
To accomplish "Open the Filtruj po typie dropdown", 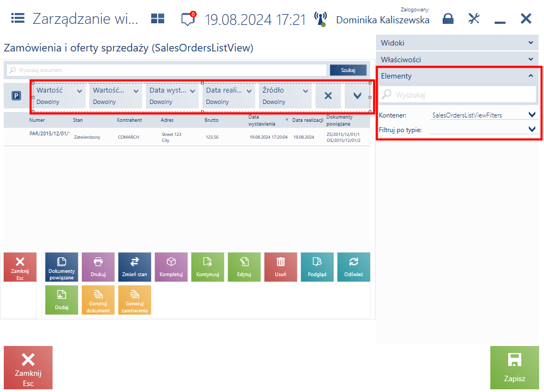I will (x=483, y=129).
